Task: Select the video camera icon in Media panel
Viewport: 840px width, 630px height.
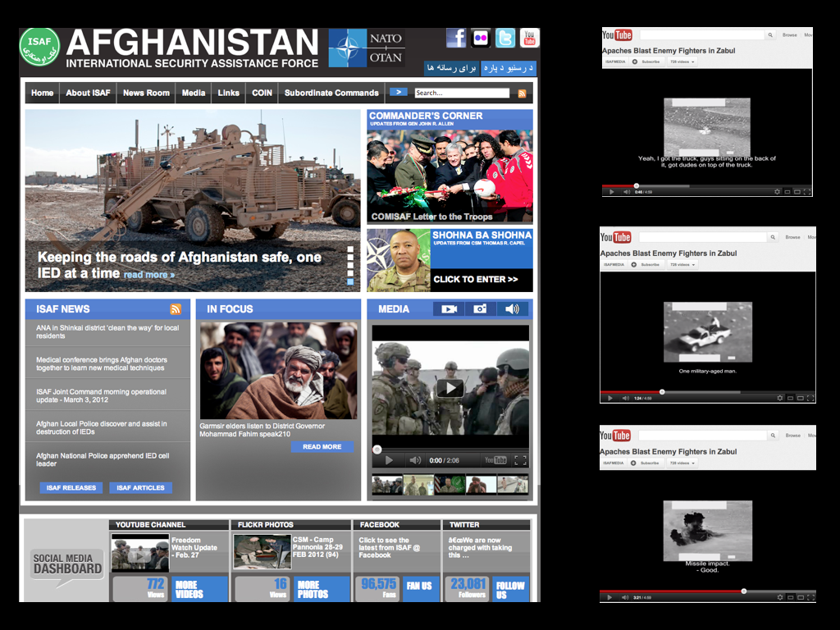Action: (449, 309)
